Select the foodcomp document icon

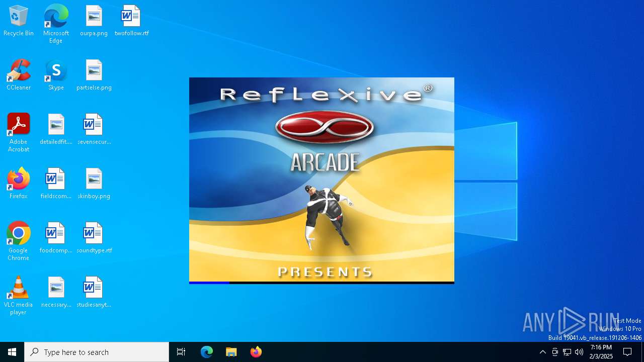point(56,238)
